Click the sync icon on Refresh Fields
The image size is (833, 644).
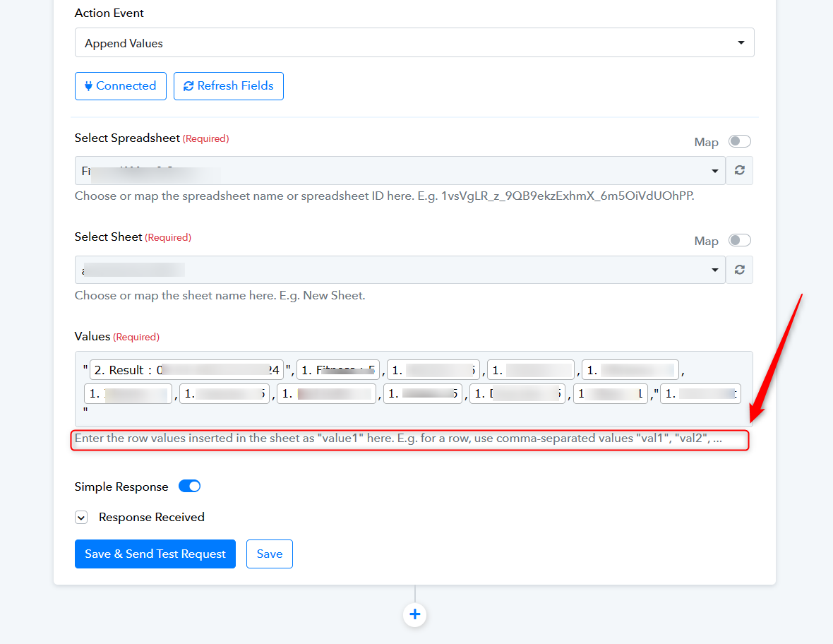point(188,86)
